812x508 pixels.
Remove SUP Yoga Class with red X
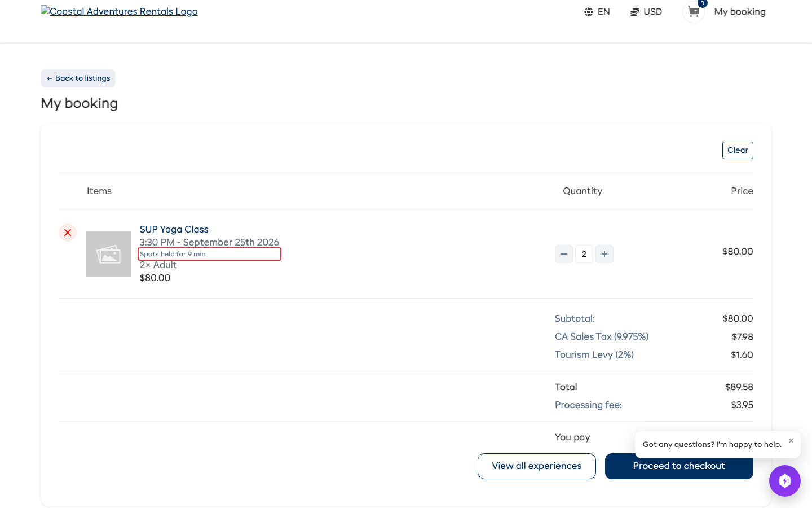pyautogui.click(x=68, y=233)
